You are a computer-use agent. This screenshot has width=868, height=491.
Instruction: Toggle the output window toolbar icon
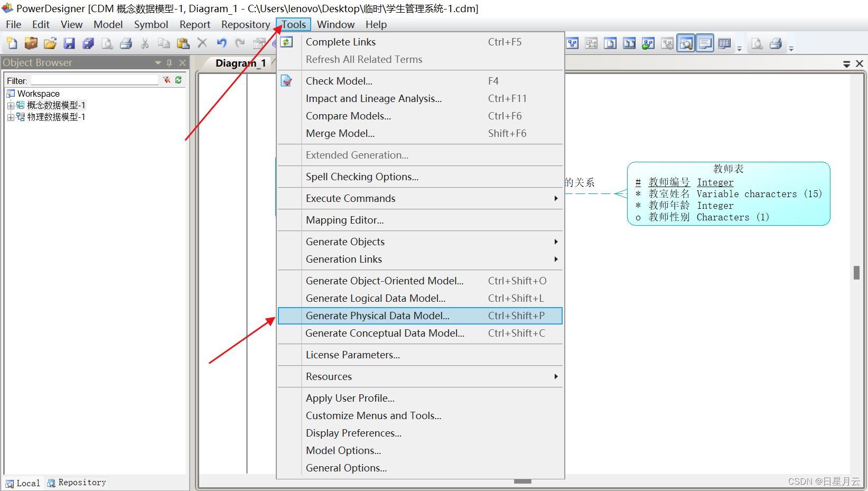(x=705, y=43)
